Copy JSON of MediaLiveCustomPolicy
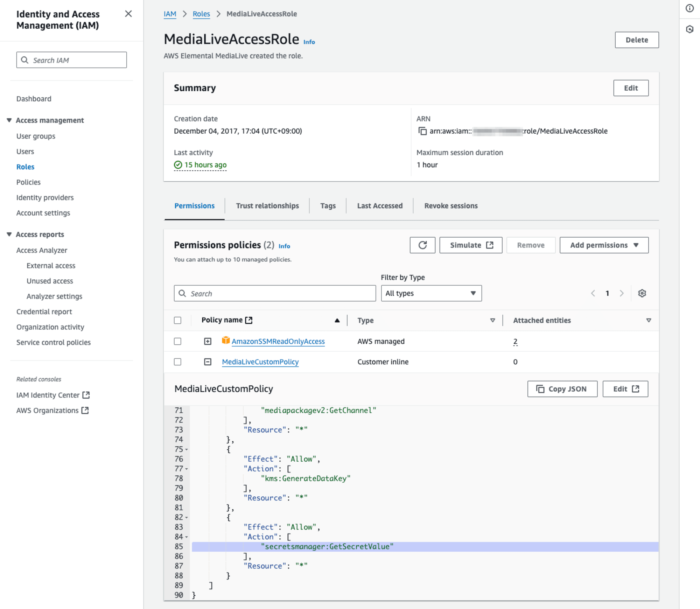 click(562, 389)
